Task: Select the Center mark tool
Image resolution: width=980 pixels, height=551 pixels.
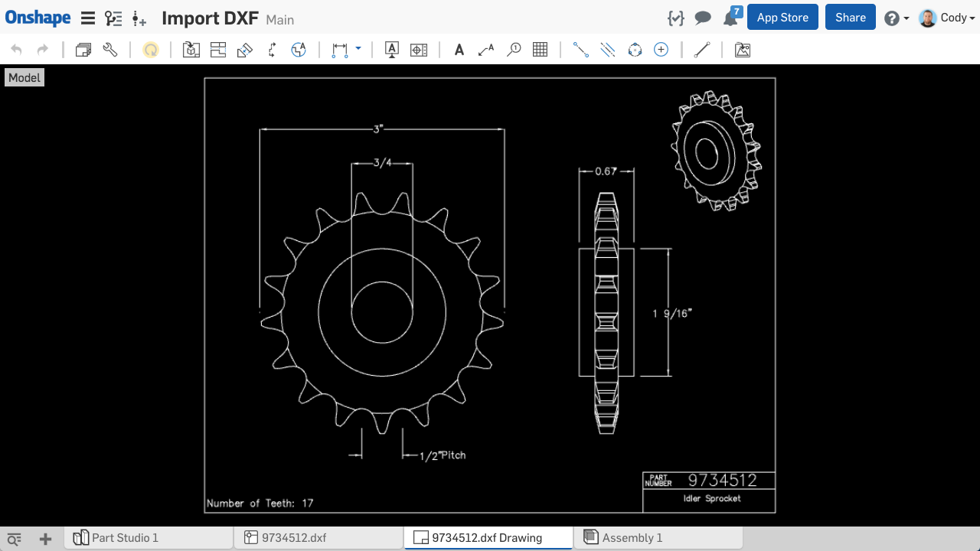Action: tap(660, 49)
